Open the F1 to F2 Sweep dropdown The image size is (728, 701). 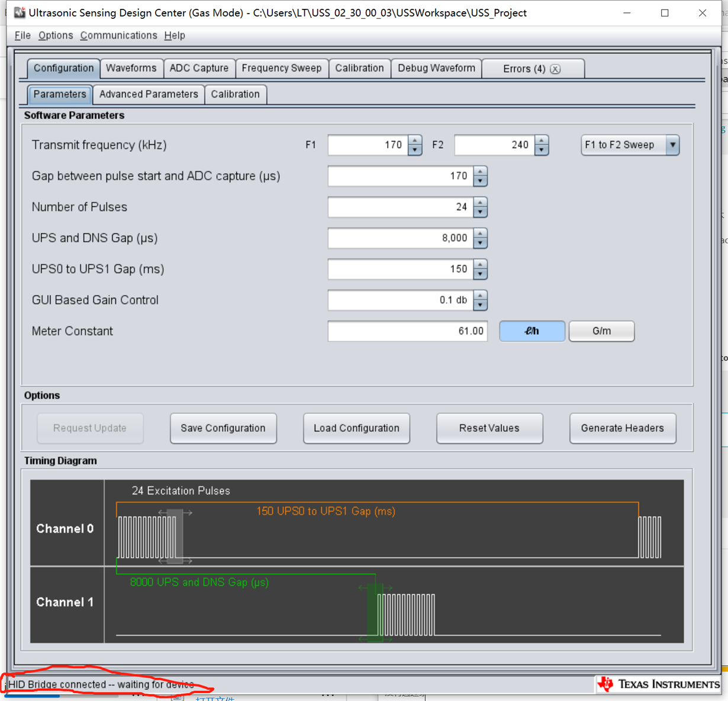click(x=630, y=145)
